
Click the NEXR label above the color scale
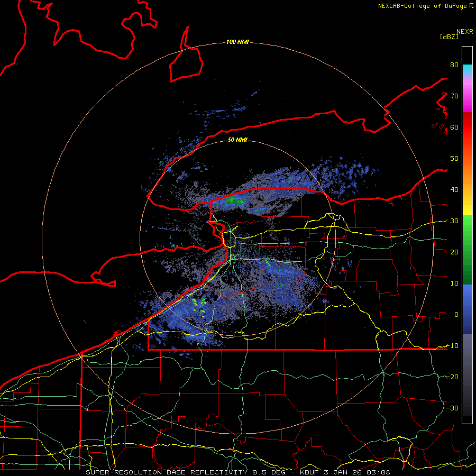pos(464,31)
